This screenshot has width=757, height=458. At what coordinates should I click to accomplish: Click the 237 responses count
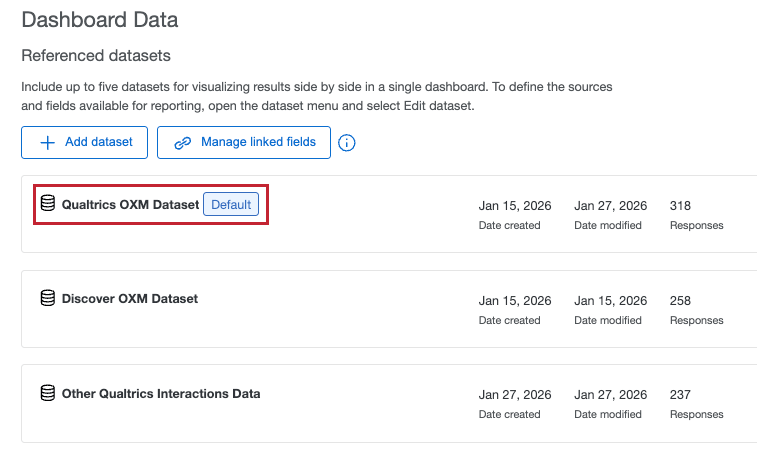point(680,394)
